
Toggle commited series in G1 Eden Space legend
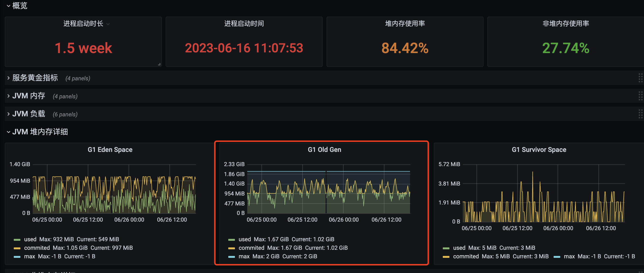click(x=37, y=248)
